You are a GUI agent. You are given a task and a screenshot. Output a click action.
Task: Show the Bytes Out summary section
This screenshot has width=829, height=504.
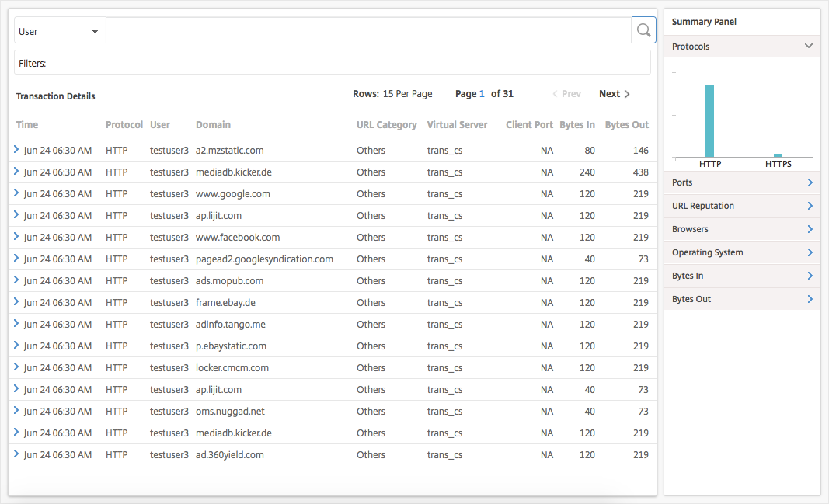pos(742,298)
